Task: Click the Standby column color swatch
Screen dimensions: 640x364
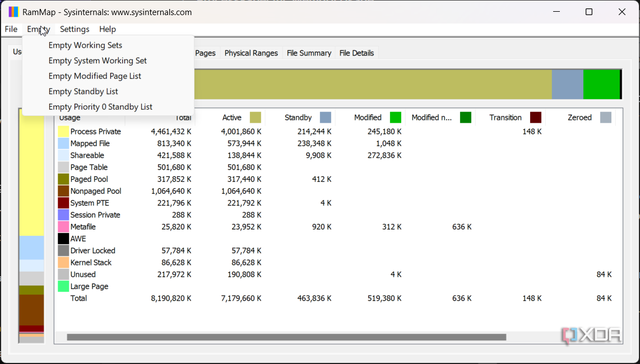Action: click(x=325, y=118)
